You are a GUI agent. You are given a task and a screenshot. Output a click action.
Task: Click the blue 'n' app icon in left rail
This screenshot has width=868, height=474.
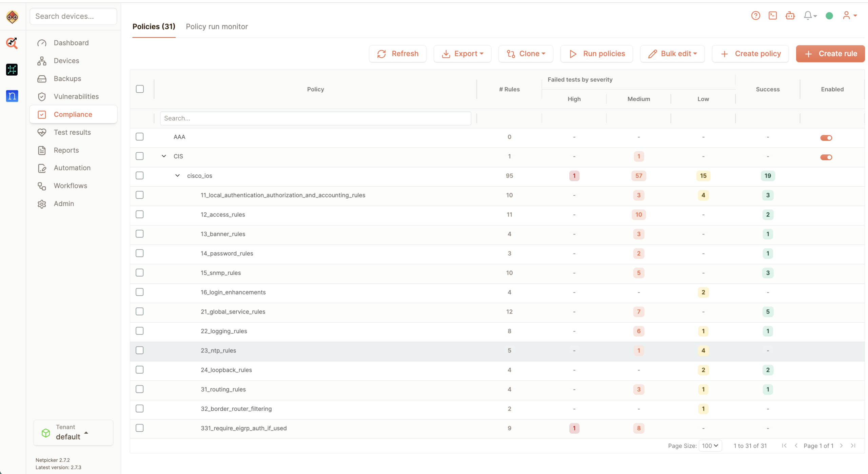[x=12, y=96]
